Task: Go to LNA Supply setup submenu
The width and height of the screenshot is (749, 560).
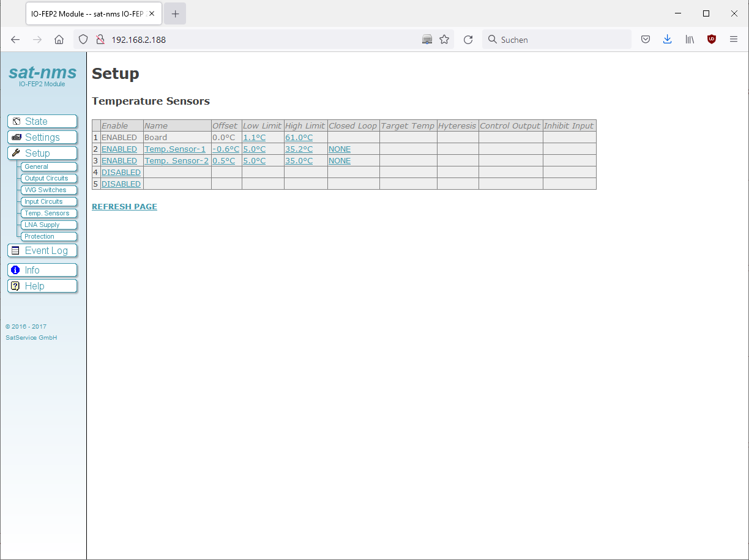Action: tap(47, 225)
